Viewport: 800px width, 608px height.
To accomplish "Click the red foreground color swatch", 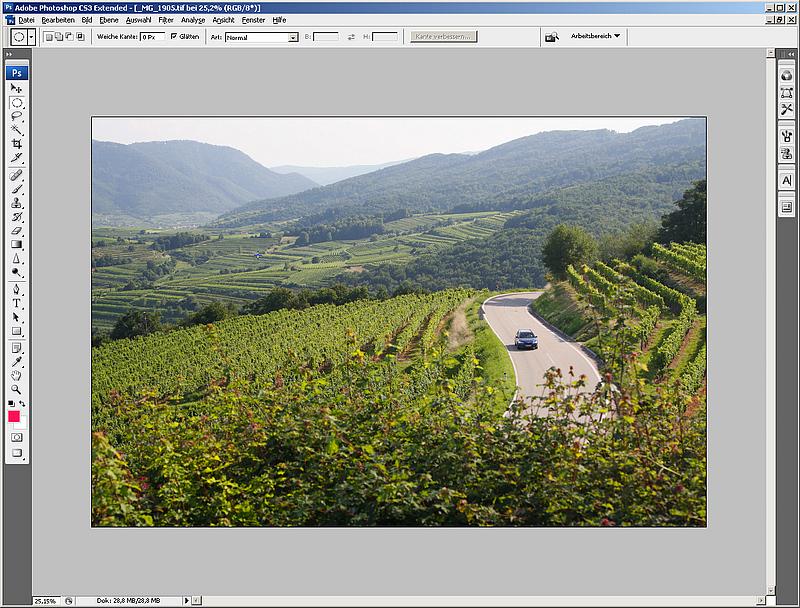I will 14,416.
